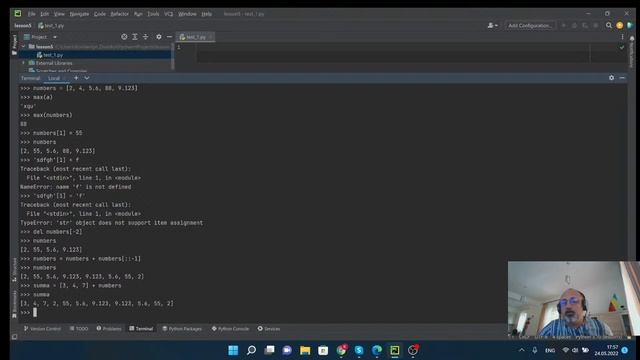Click Collapse All icon in Project panel
This screenshot has width=640, height=360.
point(145,37)
